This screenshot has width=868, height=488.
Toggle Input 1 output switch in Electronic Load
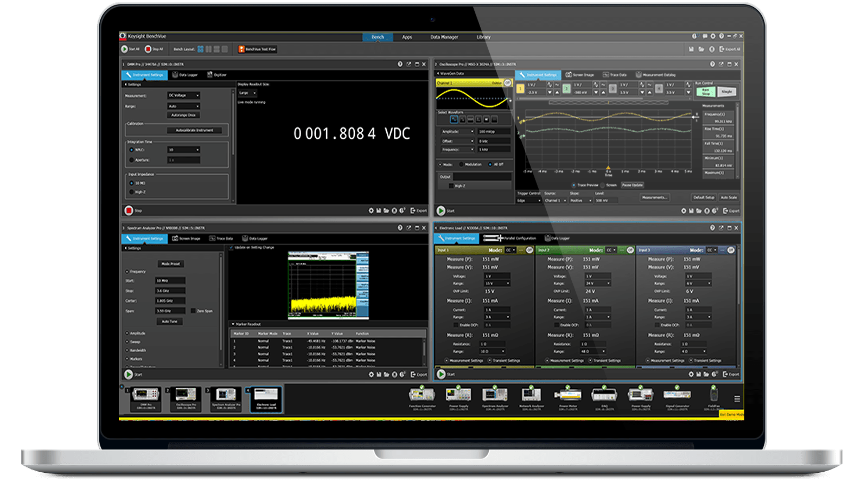(529, 250)
